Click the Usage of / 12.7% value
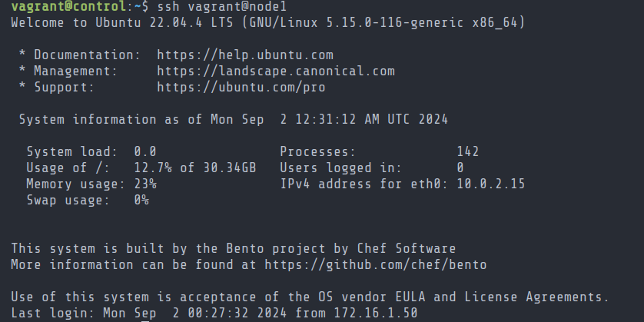The width and height of the screenshot is (644, 322). pyautogui.click(x=153, y=168)
